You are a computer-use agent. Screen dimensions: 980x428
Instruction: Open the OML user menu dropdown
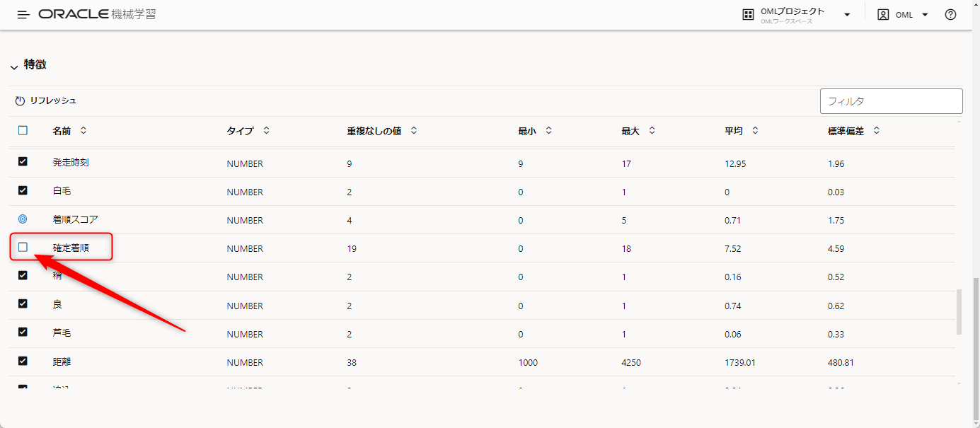[925, 15]
